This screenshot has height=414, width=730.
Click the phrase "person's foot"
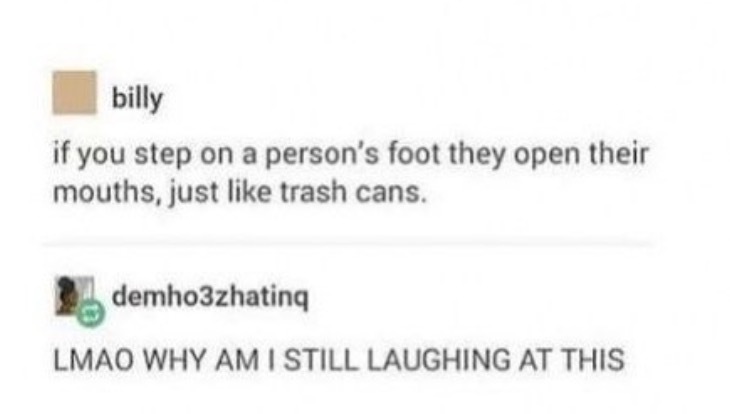pyautogui.click(x=352, y=154)
